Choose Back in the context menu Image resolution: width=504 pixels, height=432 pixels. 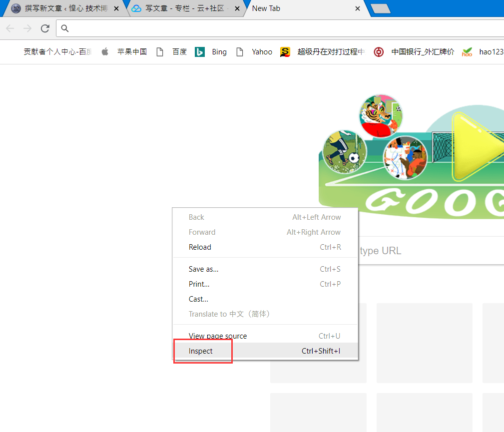coord(265,217)
